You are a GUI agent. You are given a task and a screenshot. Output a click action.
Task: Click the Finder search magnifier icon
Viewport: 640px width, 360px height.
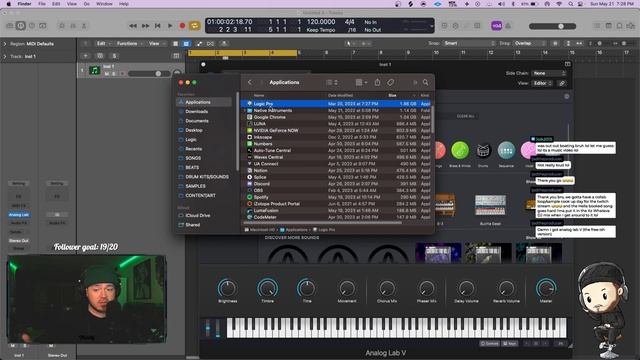point(425,82)
